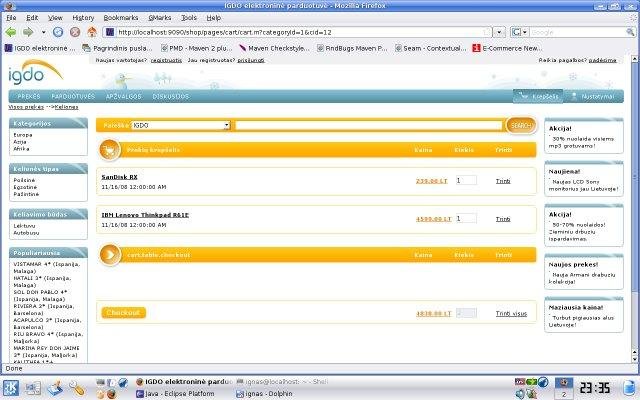Image resolution: width=640 pixels, height=400 pixels.
Task: Open the Paieska IGDO category dropdown
Action: pos(181,125)
